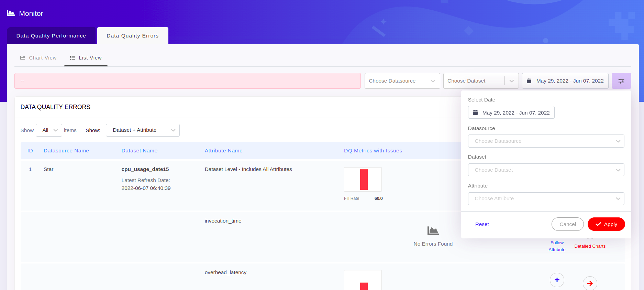
Task: Click calendar icon in top date range bar
Action: pos(529,81)
